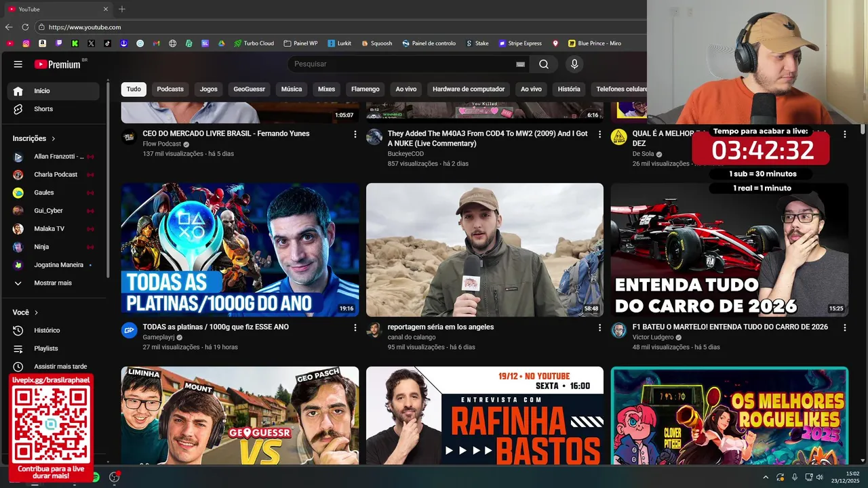868x488 pixels.
Task: Open OBS Studio in the taskbar
Action: click(x=114, y=477)
